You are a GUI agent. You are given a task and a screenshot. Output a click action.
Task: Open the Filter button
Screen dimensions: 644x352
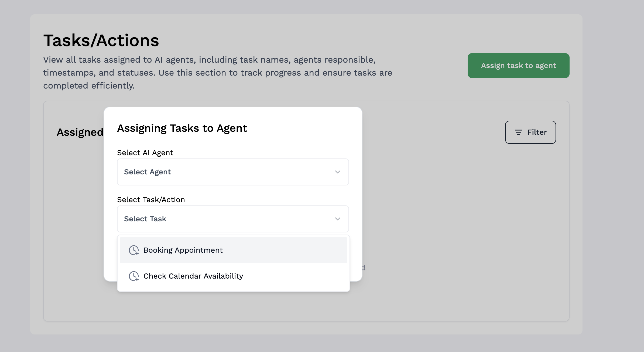click(x=530, y=132)
